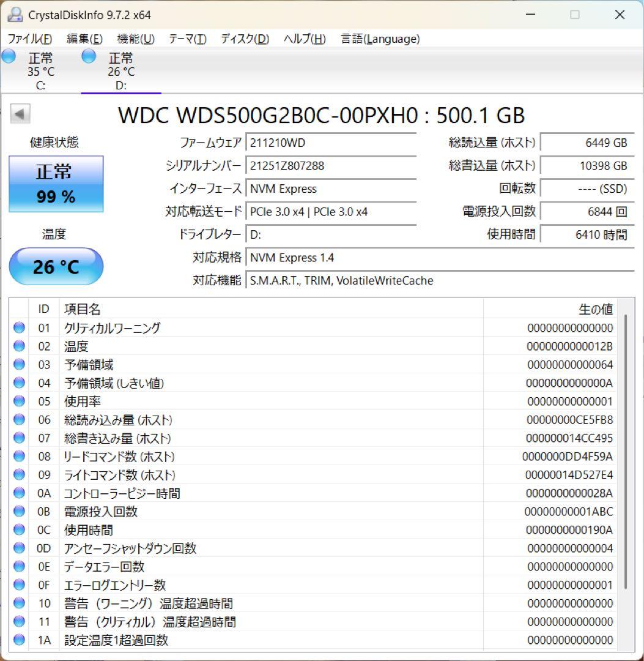Image resolution: width=644 pixels, height=661 pixels.
Task: Click the back arrow navigation icon
Action: [x=20, y=114]
